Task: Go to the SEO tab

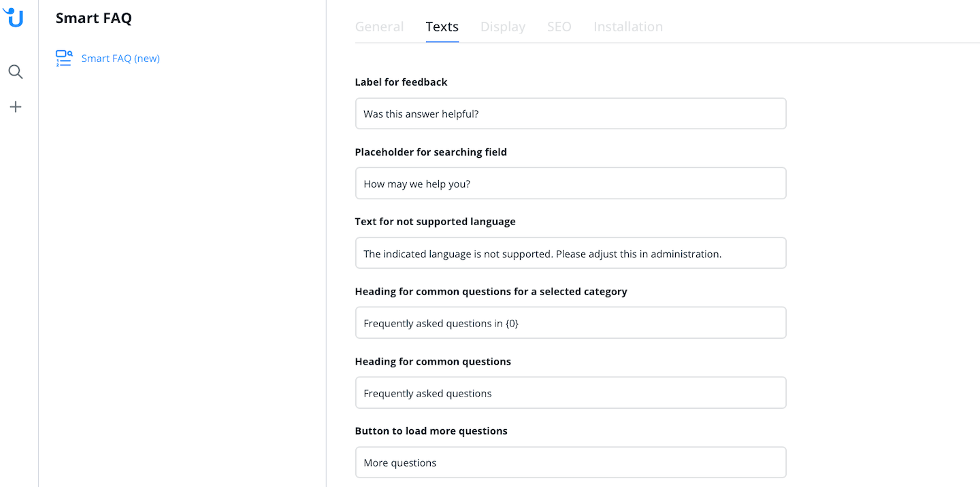Action: (559, 27)
